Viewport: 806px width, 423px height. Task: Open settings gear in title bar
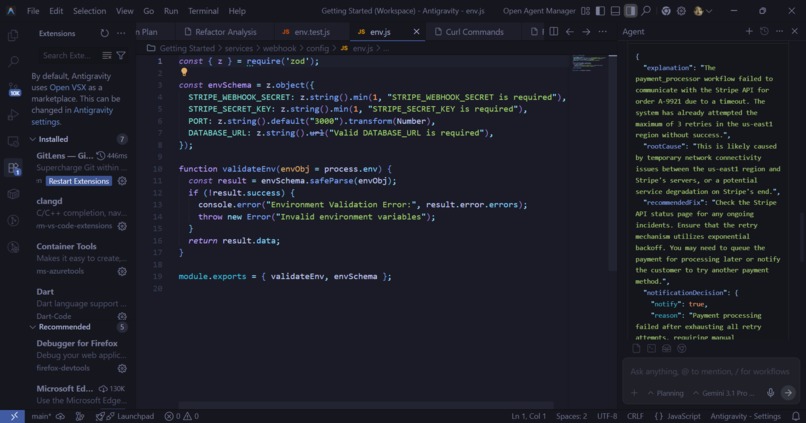coord(681,11)
